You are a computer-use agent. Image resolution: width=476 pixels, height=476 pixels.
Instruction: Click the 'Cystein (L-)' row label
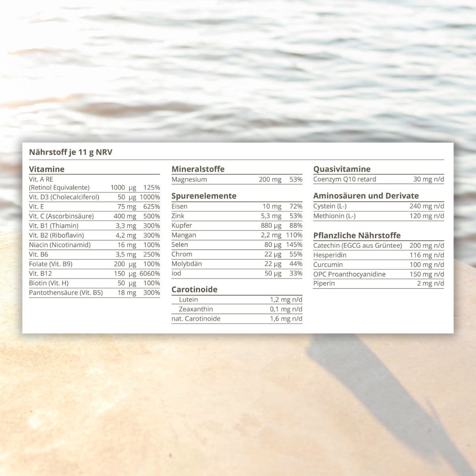(330, 206)
